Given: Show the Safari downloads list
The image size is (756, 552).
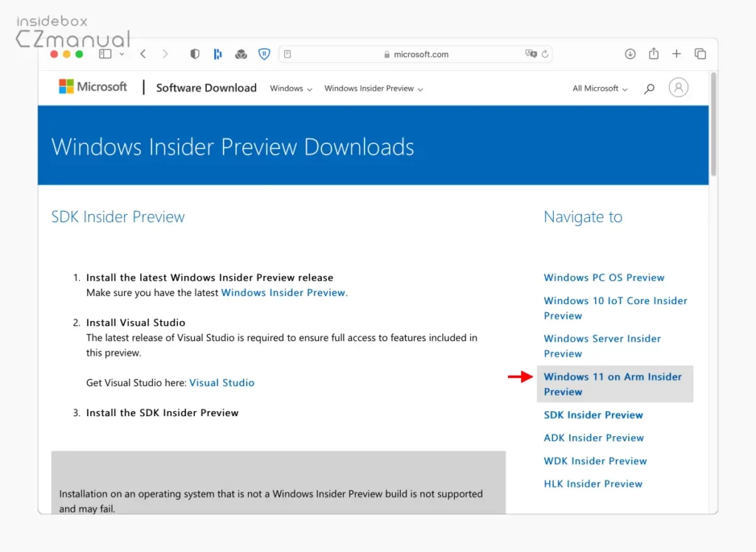Looking at the screenshot, I should (x=630, y=54).
